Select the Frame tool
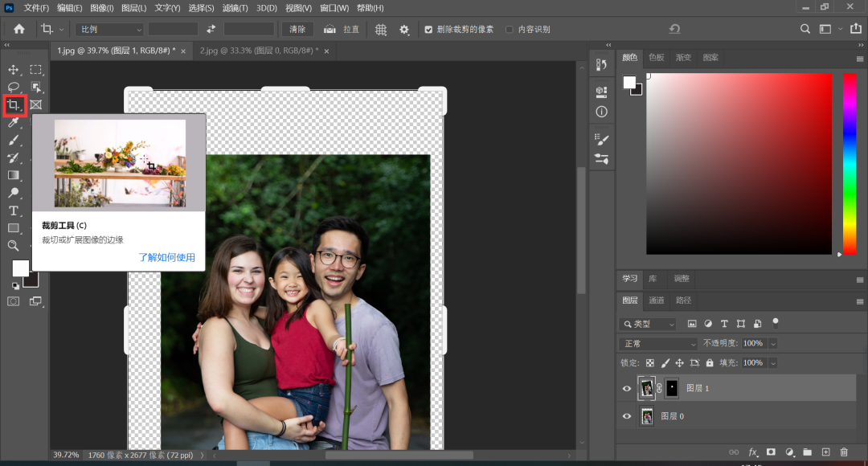868x466 pixels. (x=36, y=104)
